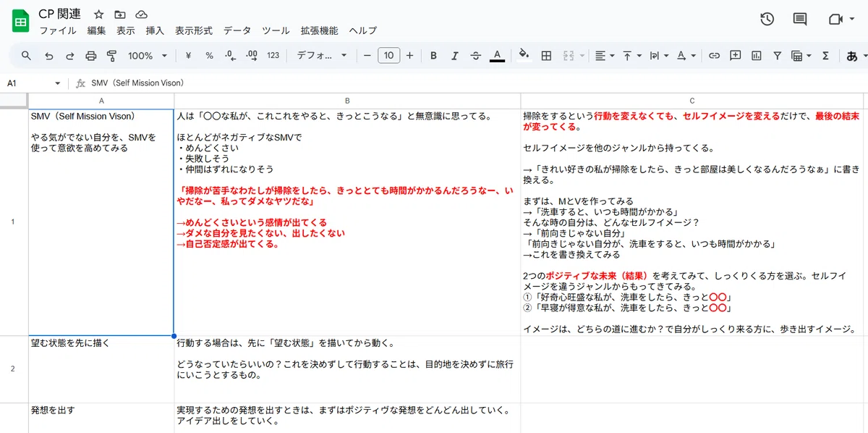The width and height of the screenshot is (868, 433).
Task: Activate the paint format tool
Action: pos(112,56)
